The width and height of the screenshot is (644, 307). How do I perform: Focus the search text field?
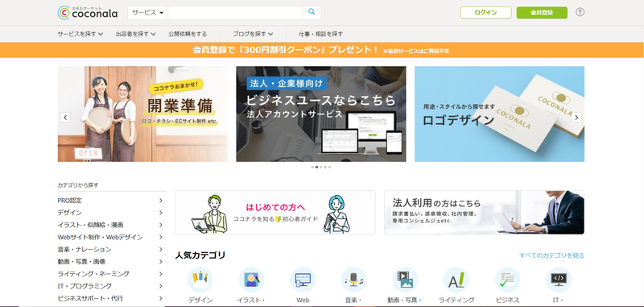coord(235,12)
